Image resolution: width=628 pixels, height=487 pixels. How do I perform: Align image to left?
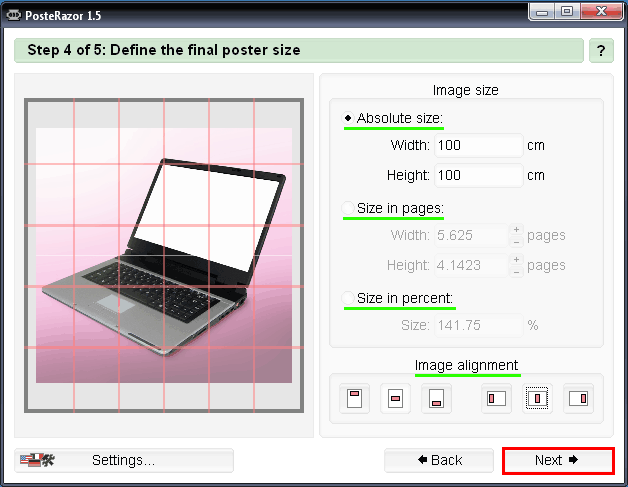[x=496, y=398]
